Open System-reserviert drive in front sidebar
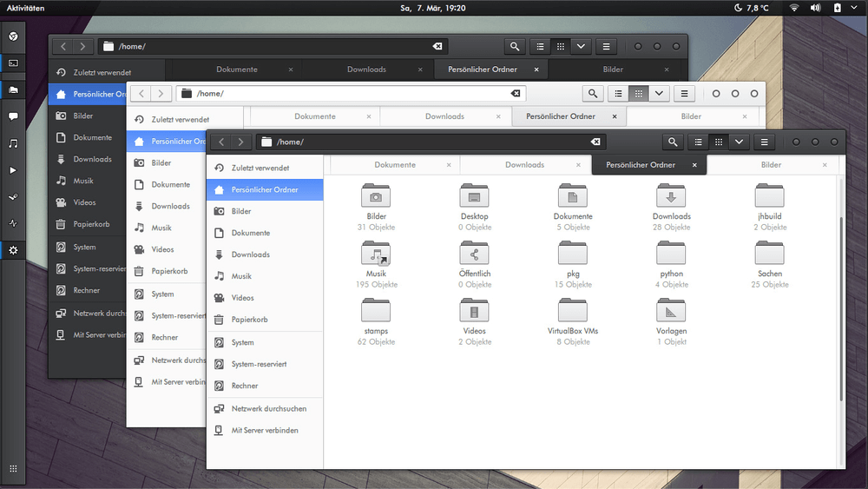Viewport: 868px width, 489px height. click(x=265, y=364)
